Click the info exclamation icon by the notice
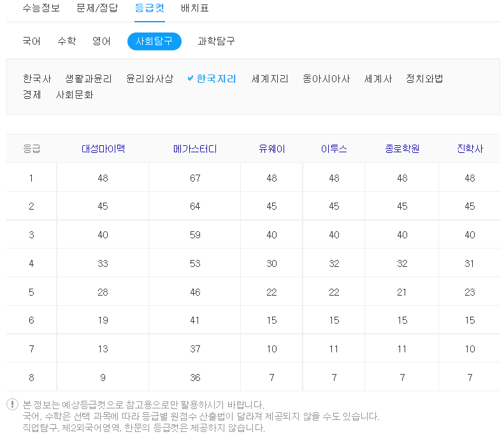This screenshot has width=504, height=446. pos(13,404)
